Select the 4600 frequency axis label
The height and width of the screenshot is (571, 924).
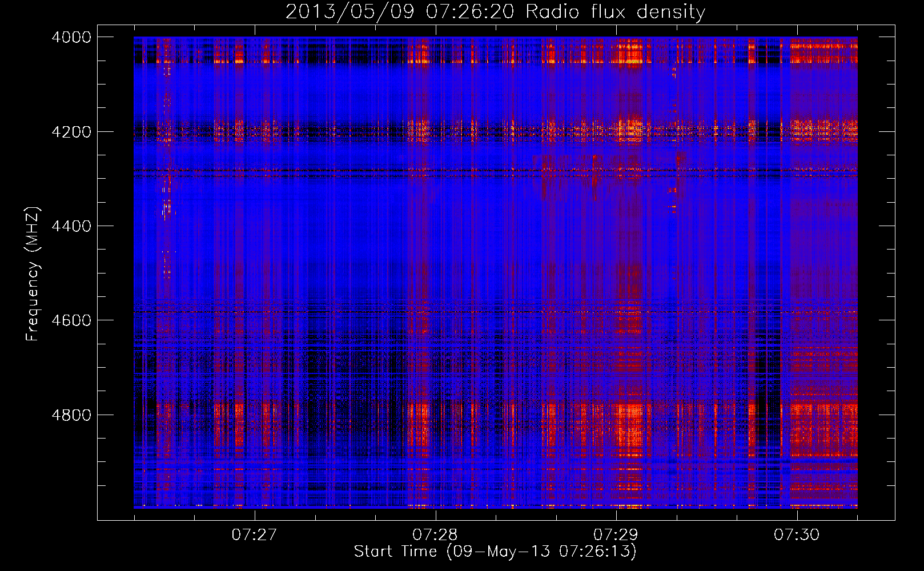coord(71,320)
